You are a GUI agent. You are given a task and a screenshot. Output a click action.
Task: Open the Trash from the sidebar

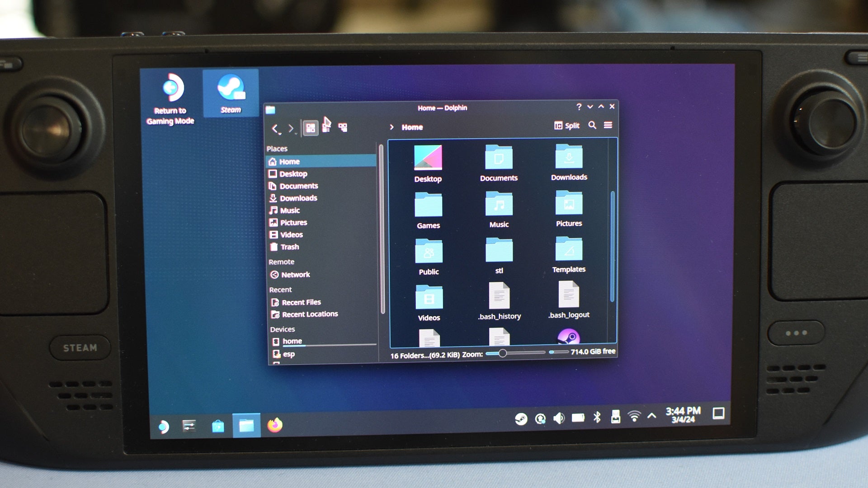pyautogui.click(x=290, y=247)
